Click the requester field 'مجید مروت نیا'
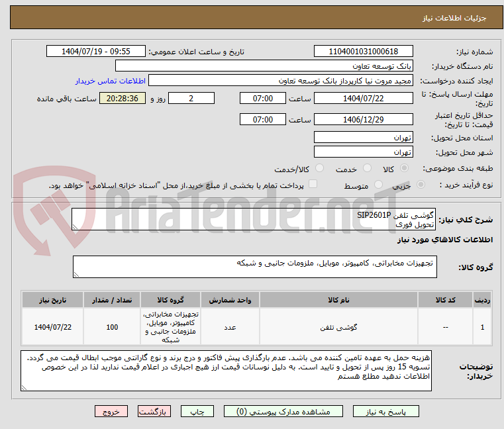 pyautogui.click(x=281, y=80)
